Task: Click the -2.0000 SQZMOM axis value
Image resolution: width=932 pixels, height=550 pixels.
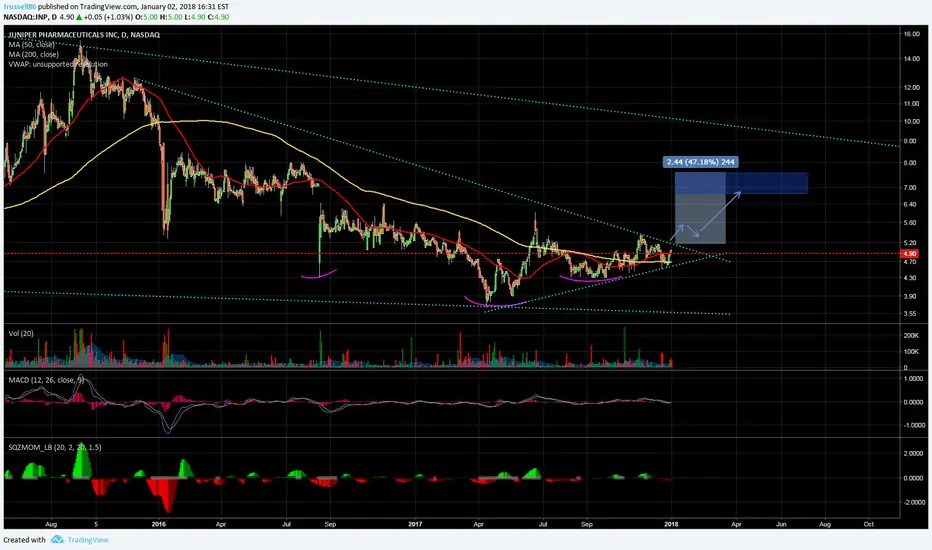Action: (x=912, y=502)
